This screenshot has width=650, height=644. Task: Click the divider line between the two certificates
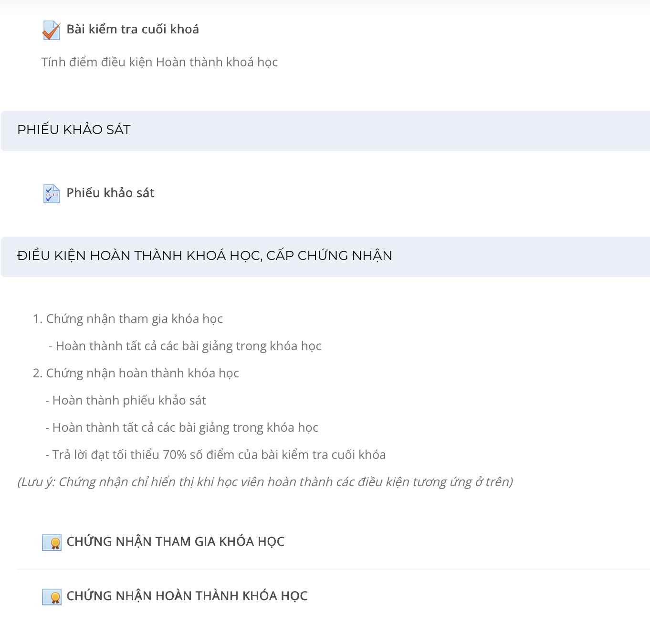334,569
